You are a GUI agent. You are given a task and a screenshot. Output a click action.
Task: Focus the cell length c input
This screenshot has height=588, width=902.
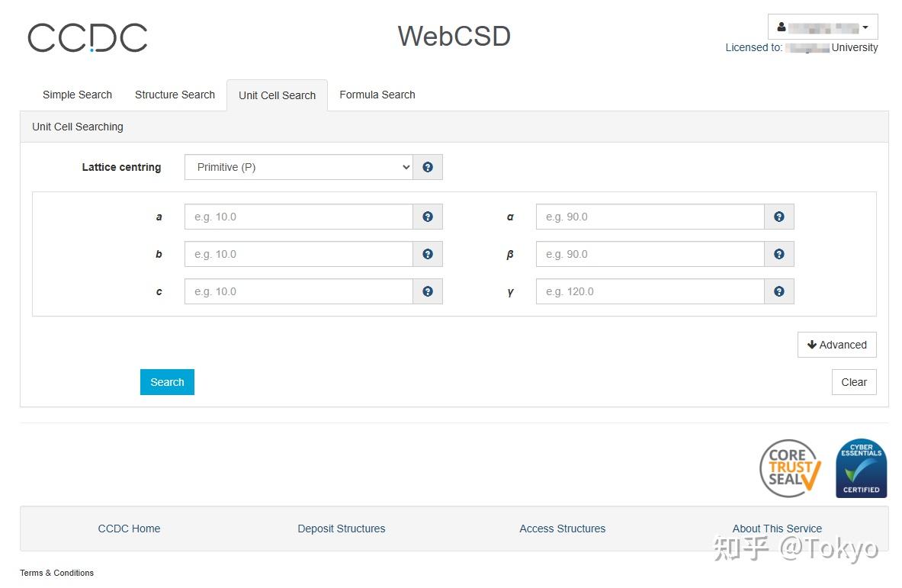(x=299, y=291)
